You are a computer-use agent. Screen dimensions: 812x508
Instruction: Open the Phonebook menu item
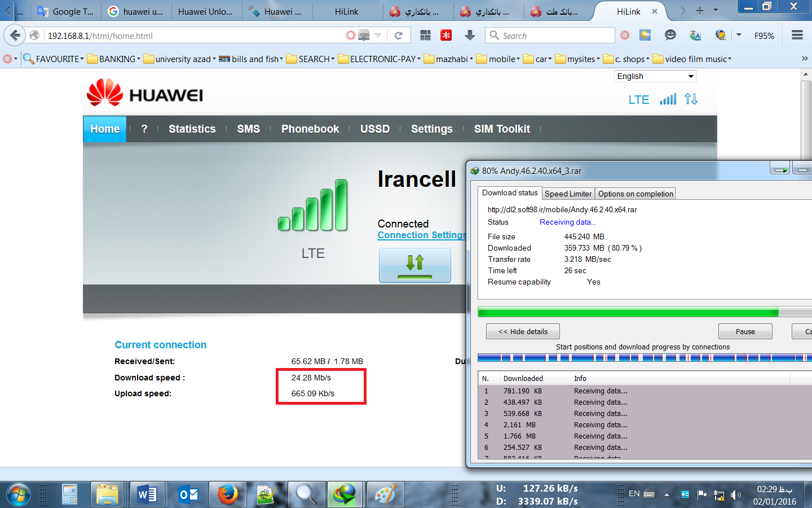(310, 129)
